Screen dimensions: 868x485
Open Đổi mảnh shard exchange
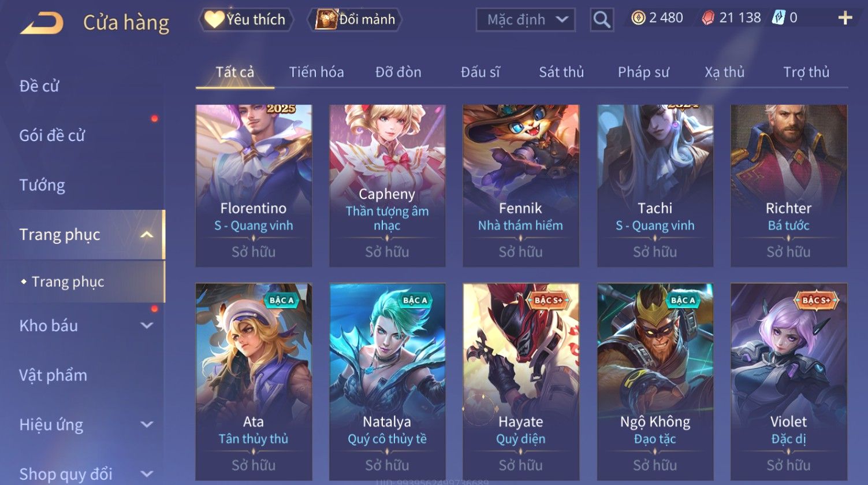click(x=356, y=20)
